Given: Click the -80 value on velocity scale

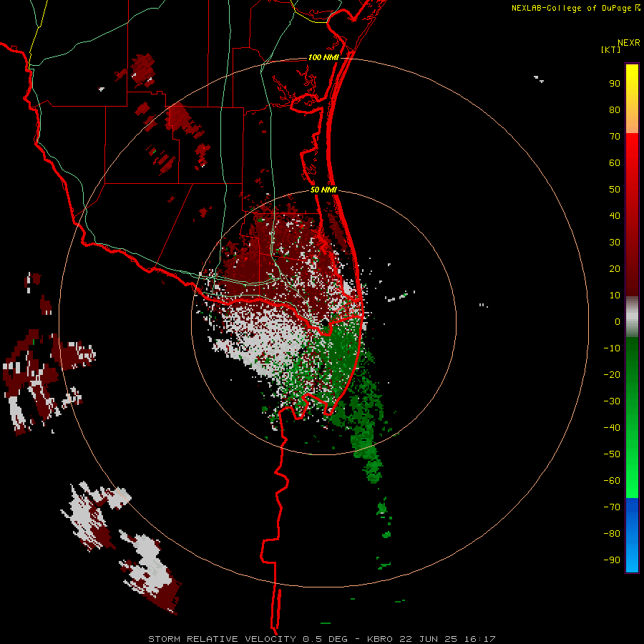Looking at the screenshot, I should (612, 534).
